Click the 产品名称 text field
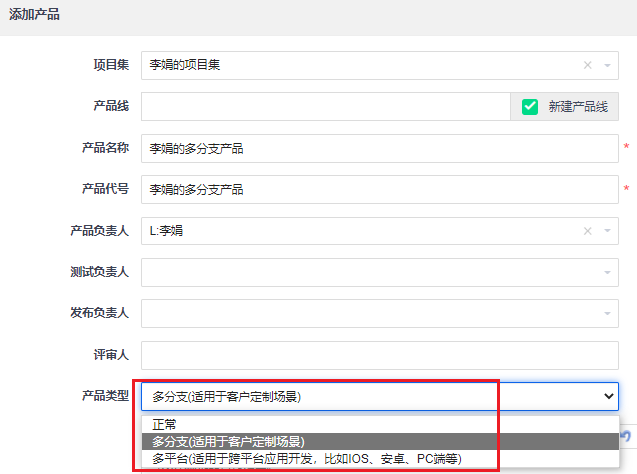Image resolution: width=637 pixels, height=474 pixels. [x=380, y=149]
